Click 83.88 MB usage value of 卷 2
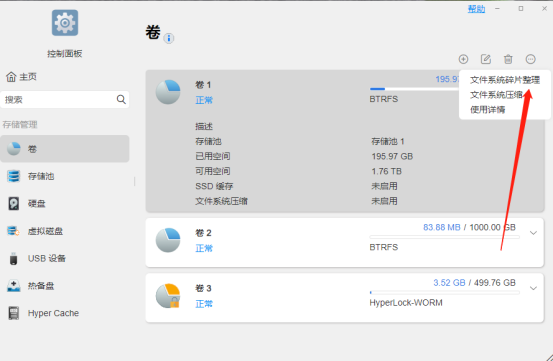The width and height of the screenshot is (553, 361). pos(442,227)
